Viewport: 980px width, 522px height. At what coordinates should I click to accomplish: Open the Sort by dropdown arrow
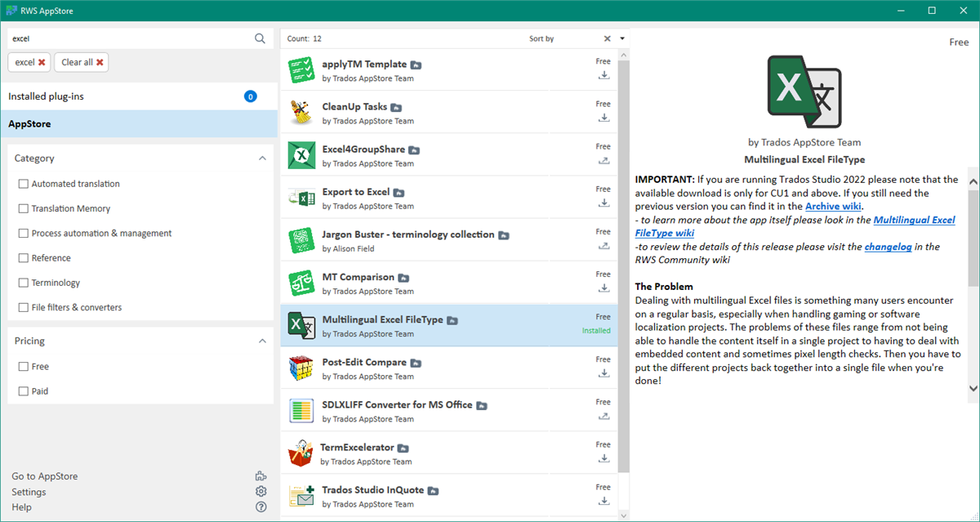tap(622, 38)
